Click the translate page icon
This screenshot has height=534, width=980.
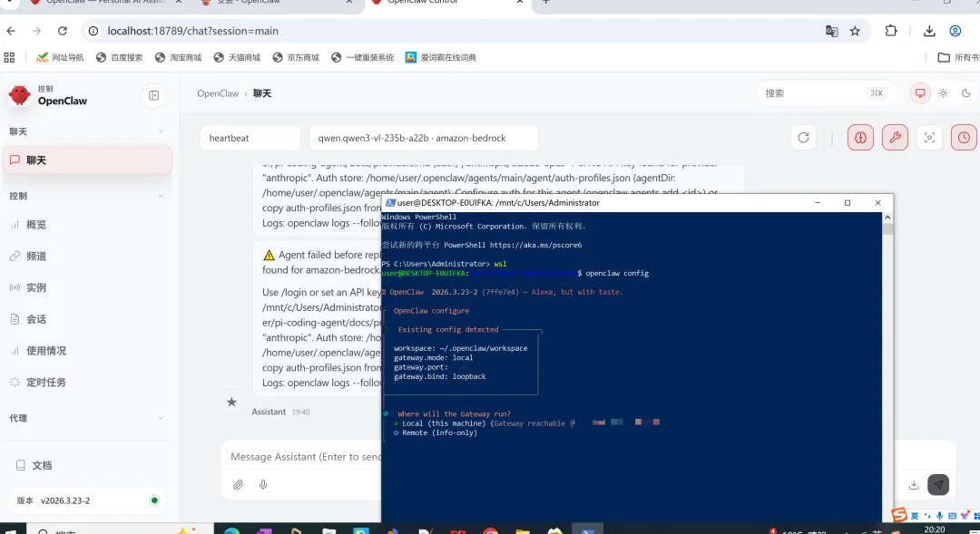point(831,31)
